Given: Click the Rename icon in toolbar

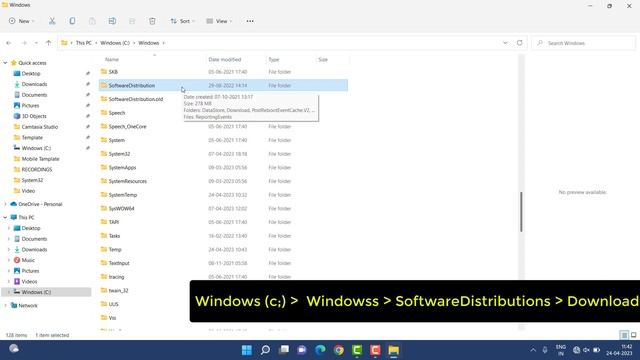Looking at the screenshot, I should point(112,21).
